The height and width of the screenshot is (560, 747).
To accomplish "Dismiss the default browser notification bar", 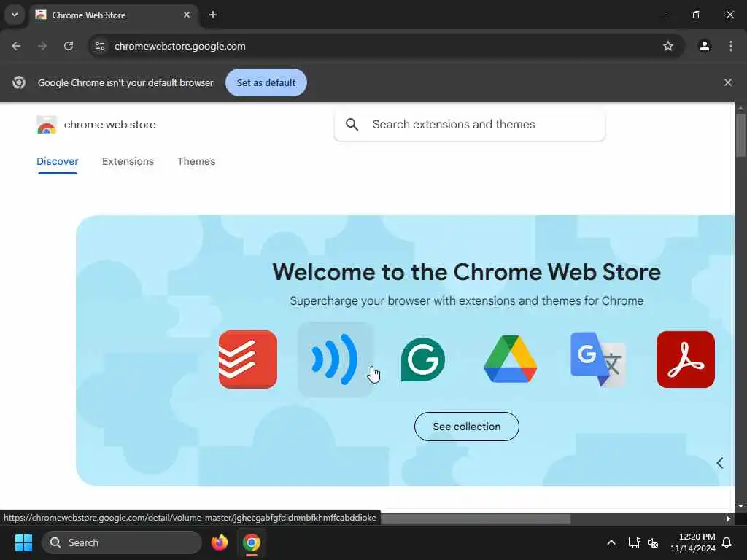I will tap(728, 82).
